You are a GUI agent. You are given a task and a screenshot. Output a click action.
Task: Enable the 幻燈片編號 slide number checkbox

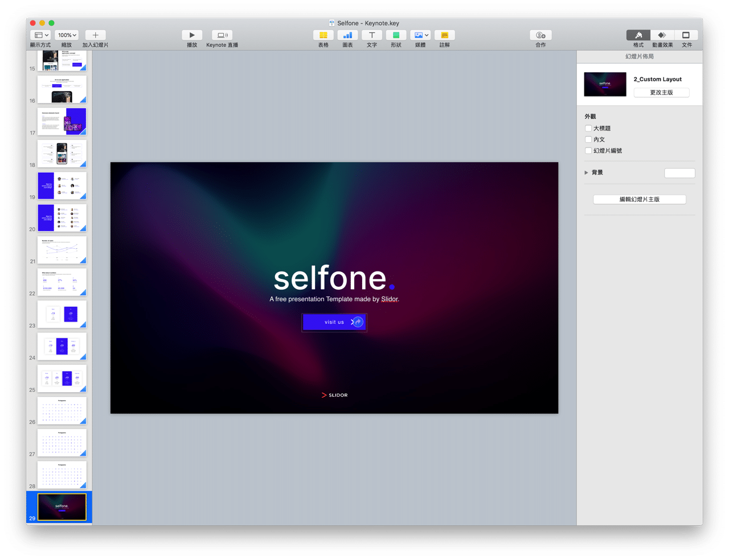[588, 150]
